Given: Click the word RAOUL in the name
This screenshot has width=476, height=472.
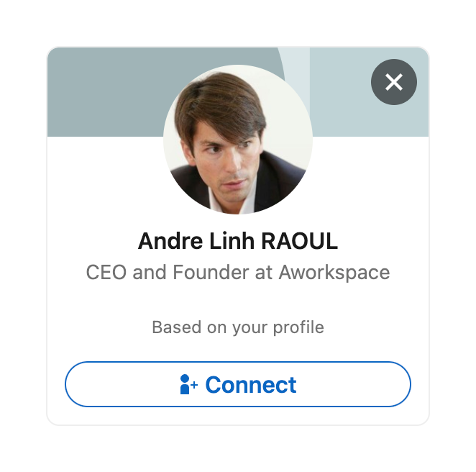Looking at the screenshot, I should pos(299,241).
